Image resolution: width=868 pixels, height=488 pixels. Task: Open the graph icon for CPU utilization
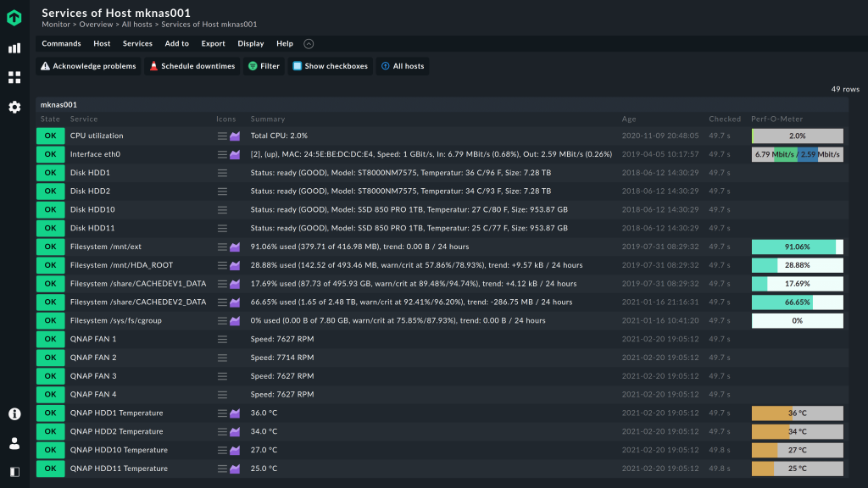coord(236,136)
